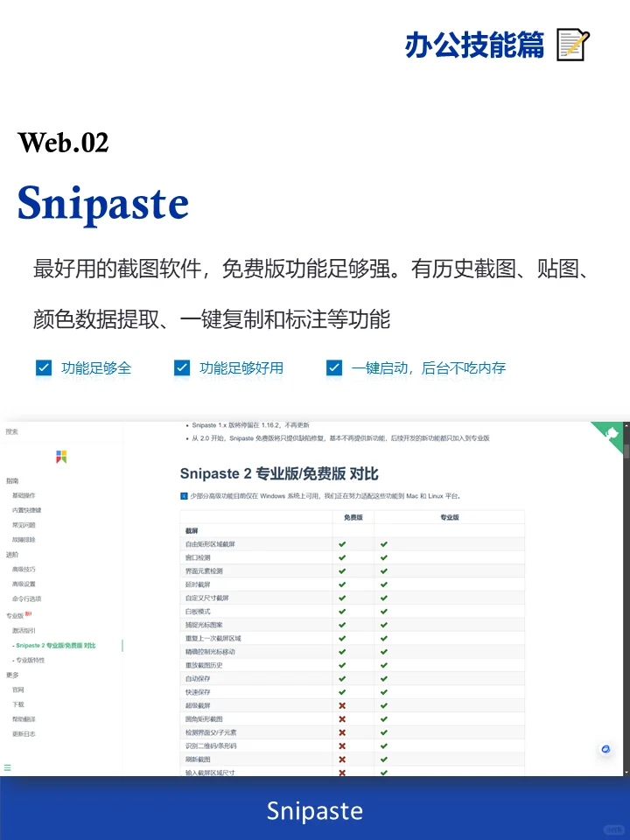
Task: Click the large blue Snipaste title
Action: tap(103, 204)
